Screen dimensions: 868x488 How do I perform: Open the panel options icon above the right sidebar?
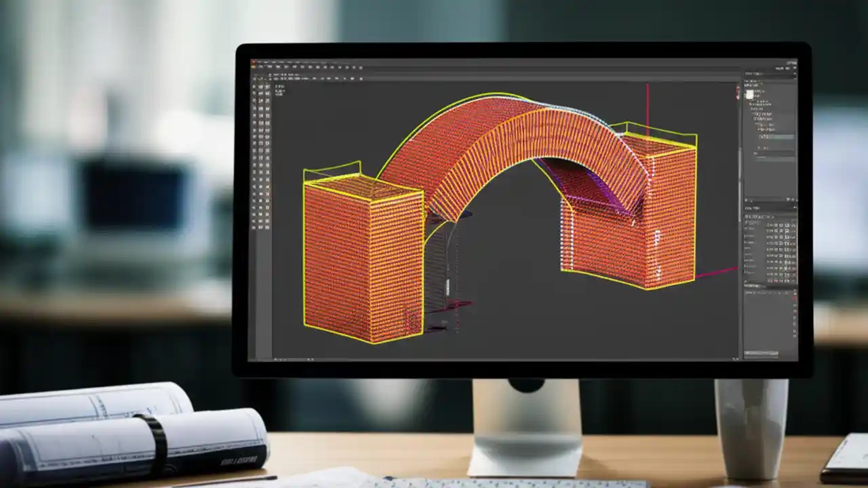[792, 68]
